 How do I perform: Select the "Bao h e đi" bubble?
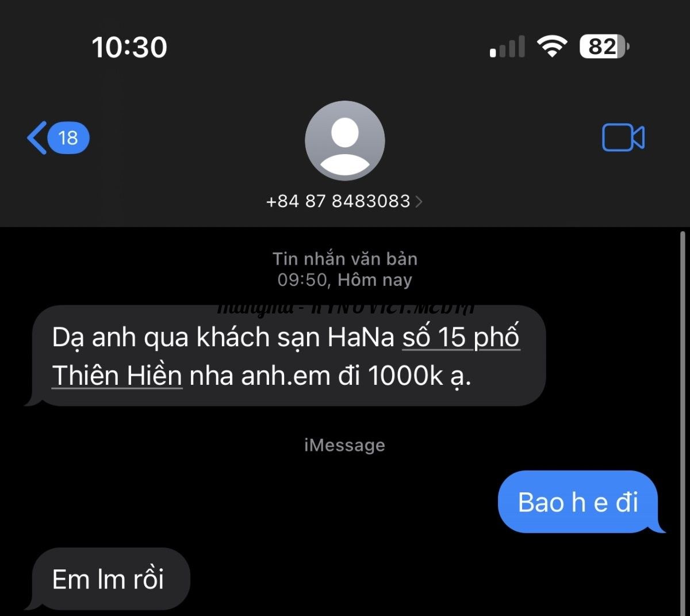(x=578, y=502)
